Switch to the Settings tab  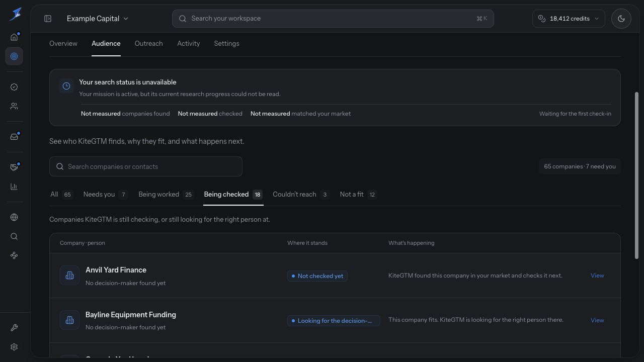226,44
